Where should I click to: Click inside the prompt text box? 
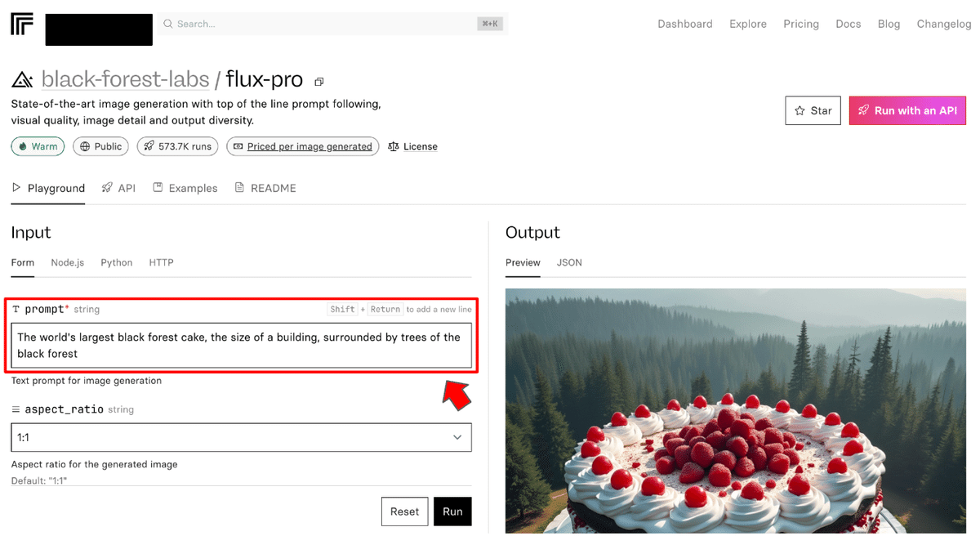pyautogui.click(x=241, y=345)
